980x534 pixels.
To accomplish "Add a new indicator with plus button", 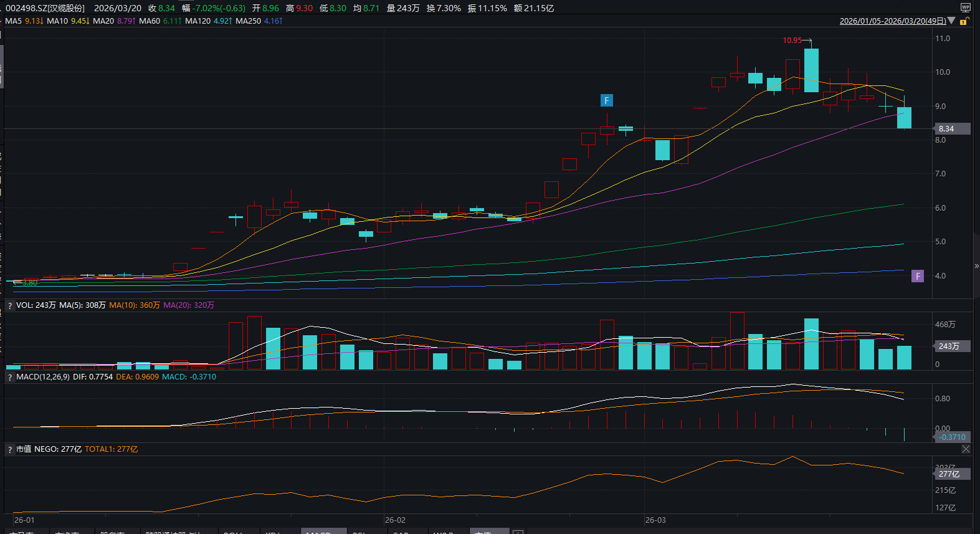I will [517, 532].
